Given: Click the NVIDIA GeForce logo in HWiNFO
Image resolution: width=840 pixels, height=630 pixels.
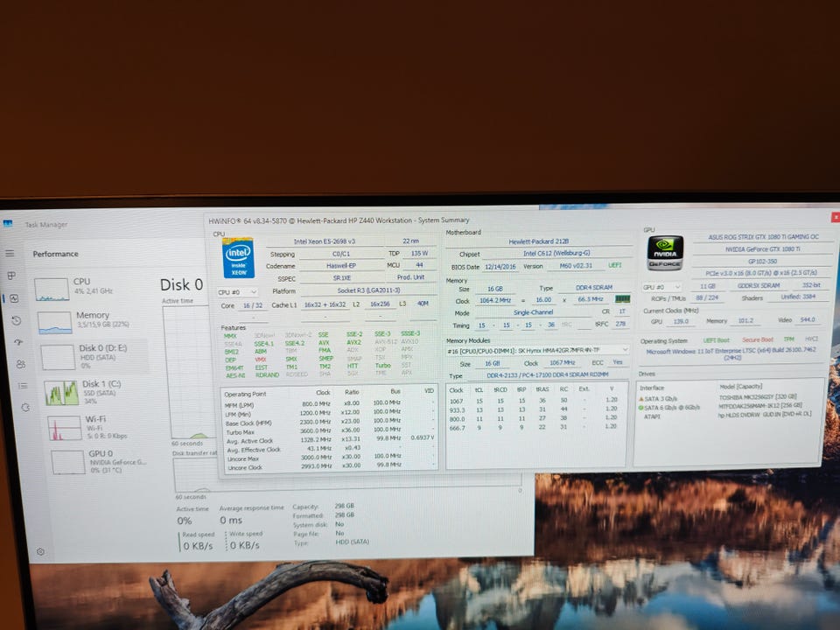Looking at the screenshot, I should coord(665,253).
